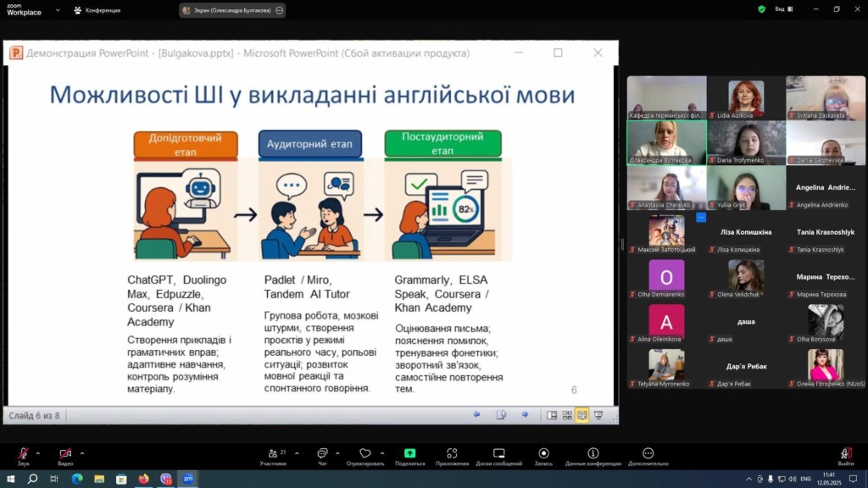868x488 pixels.
Task: Select Lidia Azikova's video thumbnail
Action: tap(746, 98)
